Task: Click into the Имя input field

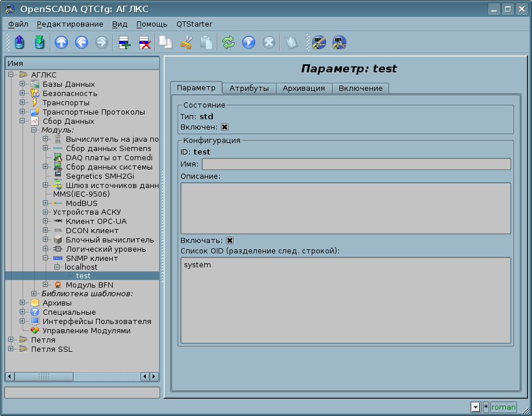Action: point(356,164)
